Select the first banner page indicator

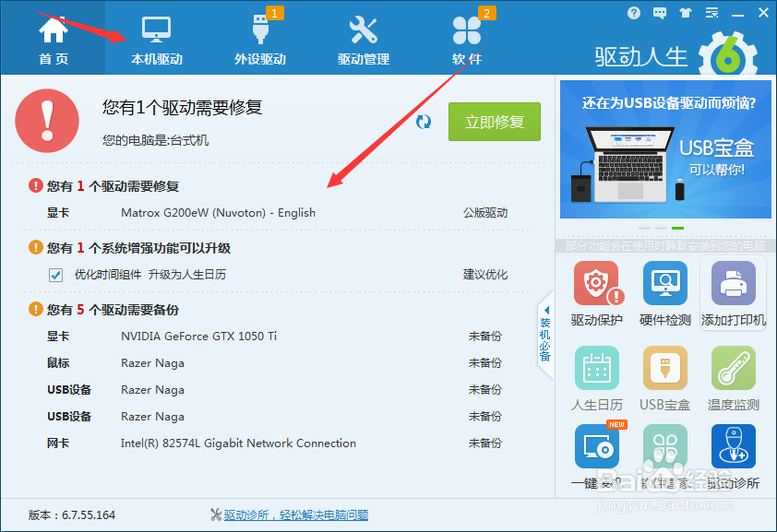(644, 228)
